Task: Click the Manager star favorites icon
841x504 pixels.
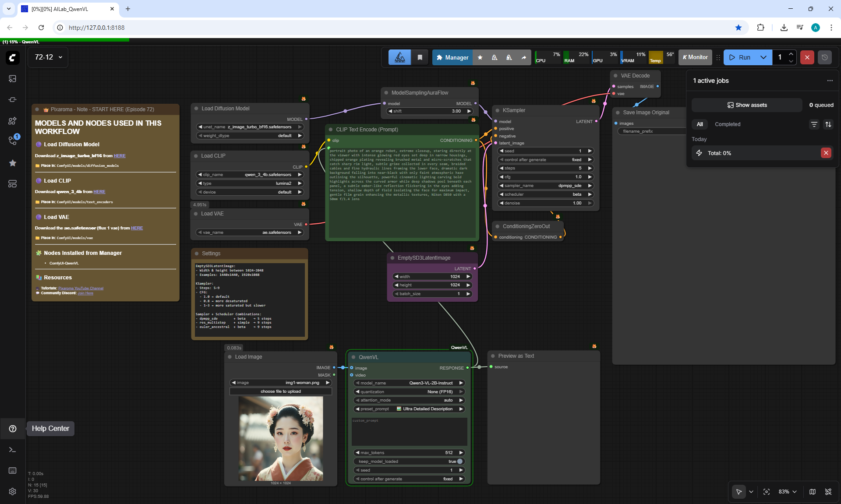Action: point(480,57)
